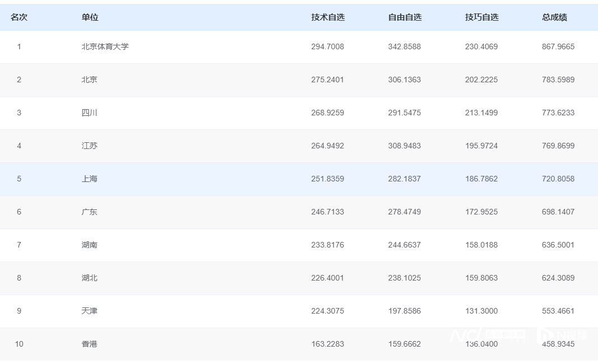Image resolution: width=598 pixels, height=364 pixels.
Task: Select the 江苏 unit name
Action: coord(89,146)
